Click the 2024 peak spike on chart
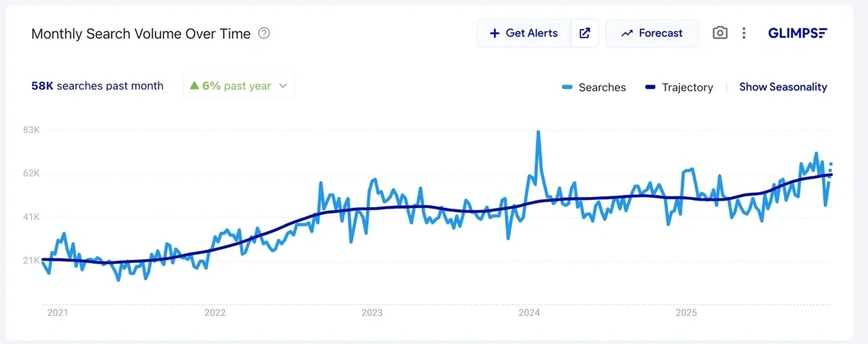The image size is (868, 344). click(537, 133)
